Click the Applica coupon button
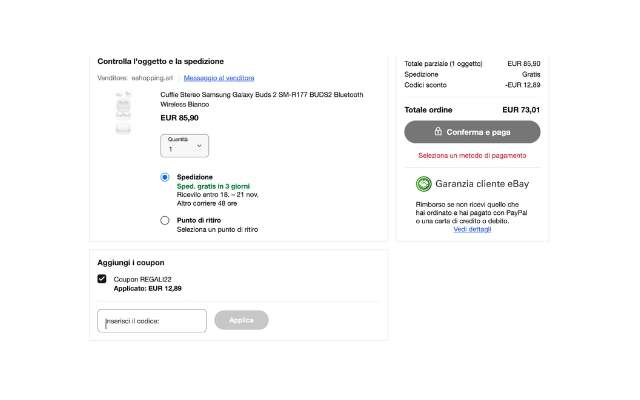Image resolution: width=640 pixels, height=400 pixels. 241,320
